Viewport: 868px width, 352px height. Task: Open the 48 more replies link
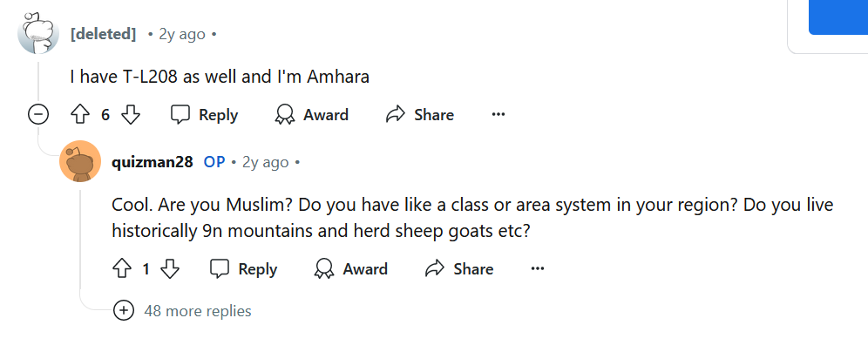(198, 311)
